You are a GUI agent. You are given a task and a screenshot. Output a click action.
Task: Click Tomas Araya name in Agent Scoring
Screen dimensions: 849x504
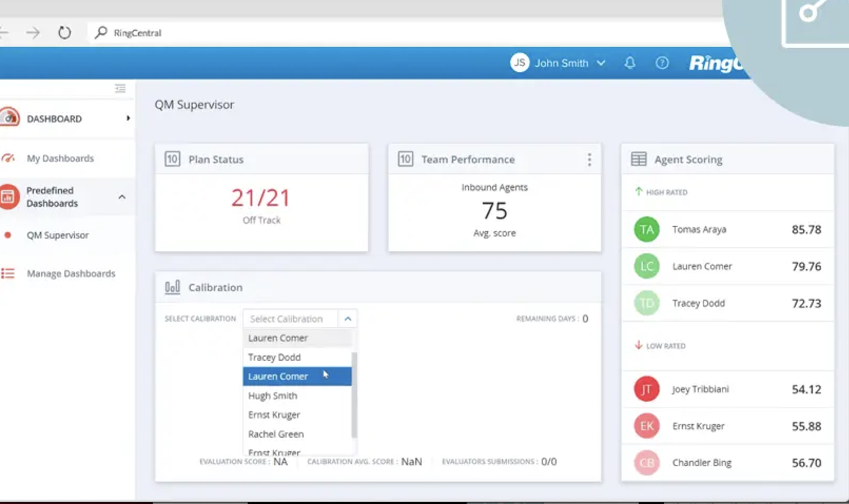click(699, 230)
